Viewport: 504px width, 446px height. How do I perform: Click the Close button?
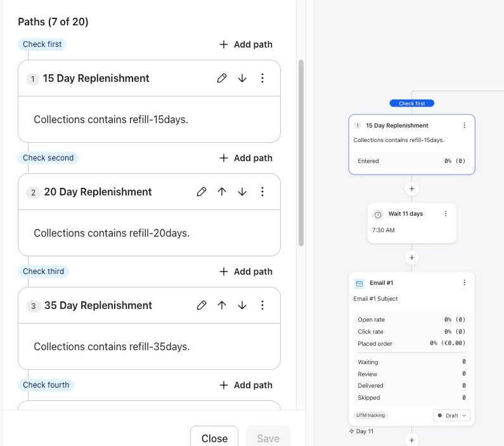click(214, 438)
